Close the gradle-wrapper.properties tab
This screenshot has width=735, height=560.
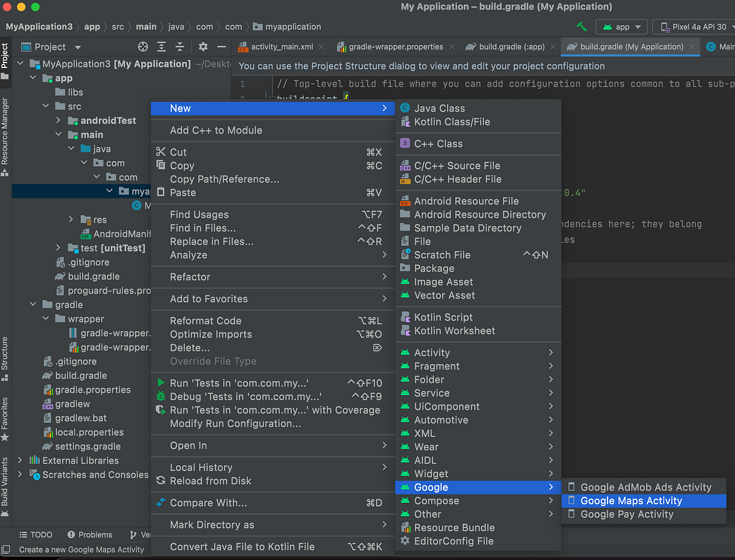tap(451, 47)
